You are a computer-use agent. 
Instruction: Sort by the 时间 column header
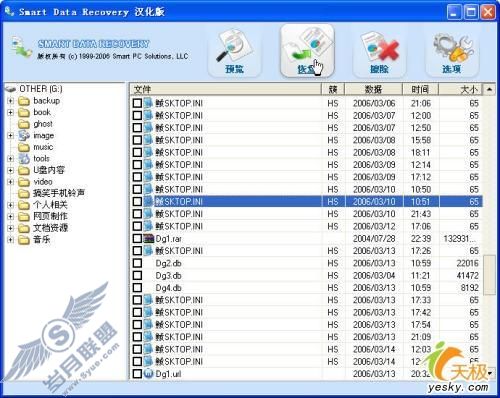pyautogui.click(x=420, y=89)
